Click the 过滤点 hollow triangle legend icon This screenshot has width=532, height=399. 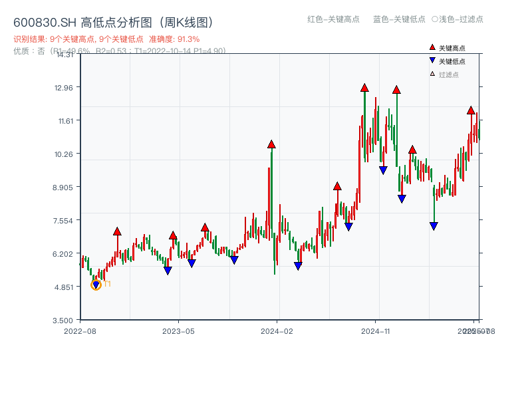point(431,72)
